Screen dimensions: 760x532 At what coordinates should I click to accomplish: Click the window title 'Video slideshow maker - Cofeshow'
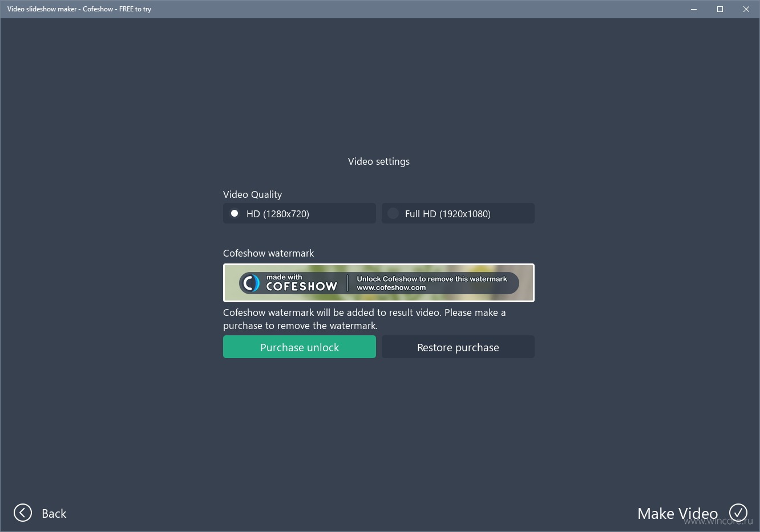(x=79, y=9)
